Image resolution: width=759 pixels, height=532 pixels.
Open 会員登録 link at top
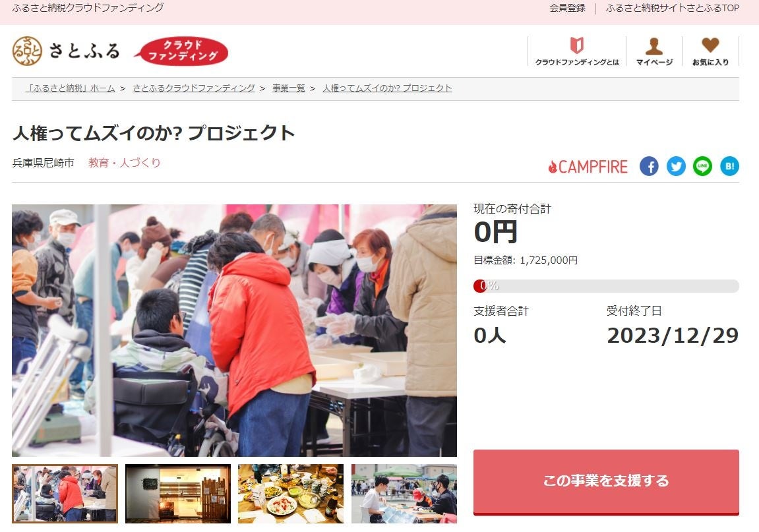coord(567,8)
